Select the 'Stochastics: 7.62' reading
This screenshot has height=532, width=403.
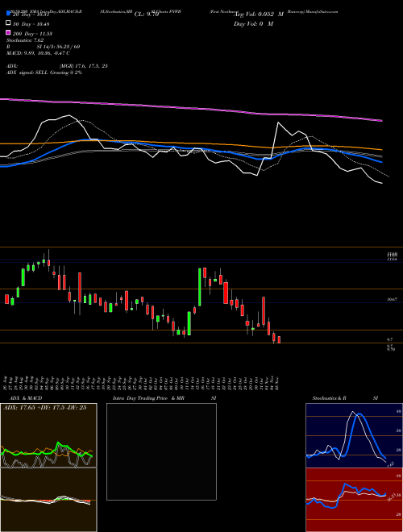click(x=25, y=40)
